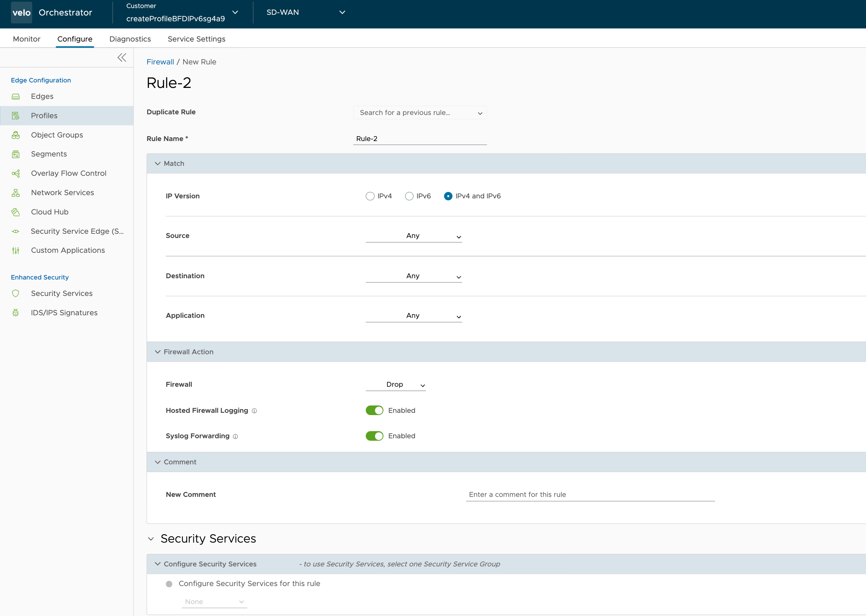Screen dimensions: 866x616
Task: Open the SD-WAN service dropdown
Action: pyautogui.click(x=306, y=13)
